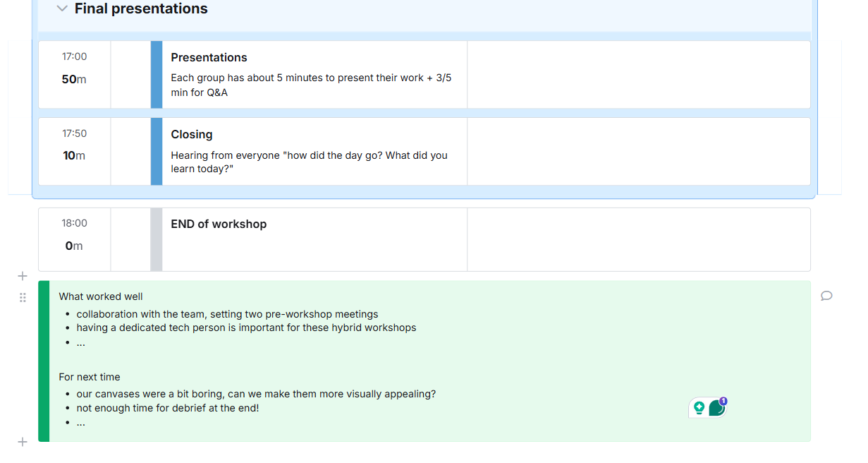Click the 'What worked well' note text
This screenshot has width=868, height=463.
pyautogui.click(x=101, y=296)
